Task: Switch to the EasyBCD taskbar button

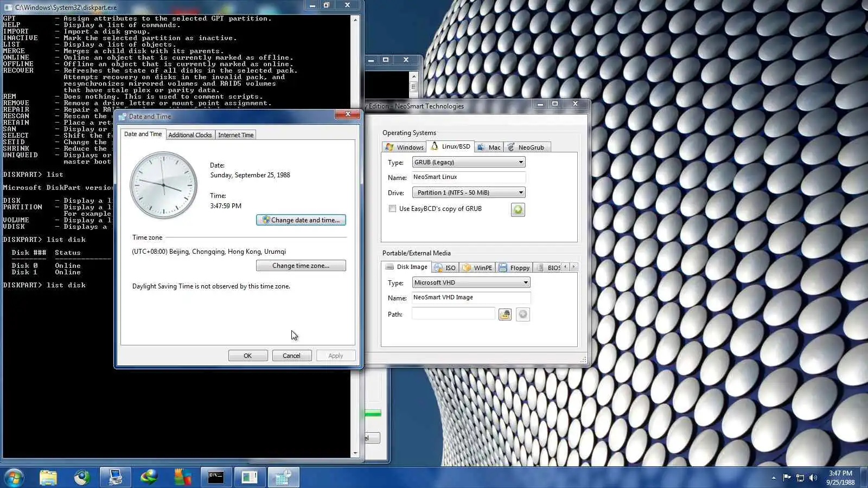Action: click(250, 477)
